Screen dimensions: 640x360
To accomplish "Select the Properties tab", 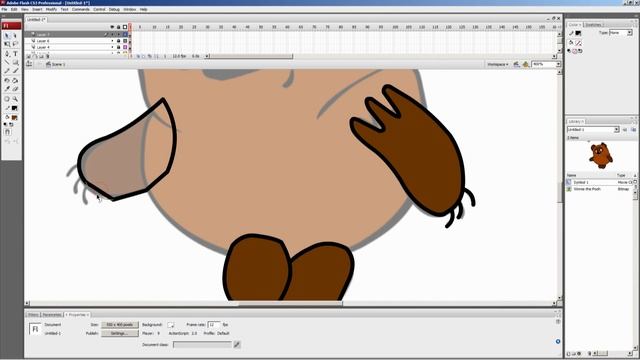I will pyautogui.click(x=77, y=315).
